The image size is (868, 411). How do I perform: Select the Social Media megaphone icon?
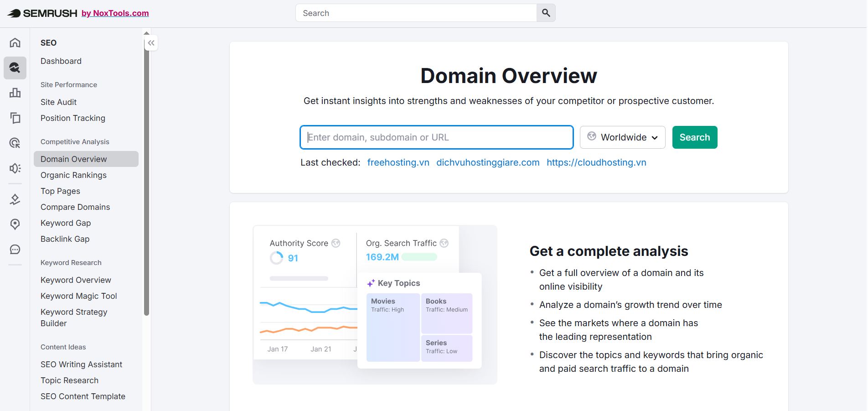(x=15, y=168)
